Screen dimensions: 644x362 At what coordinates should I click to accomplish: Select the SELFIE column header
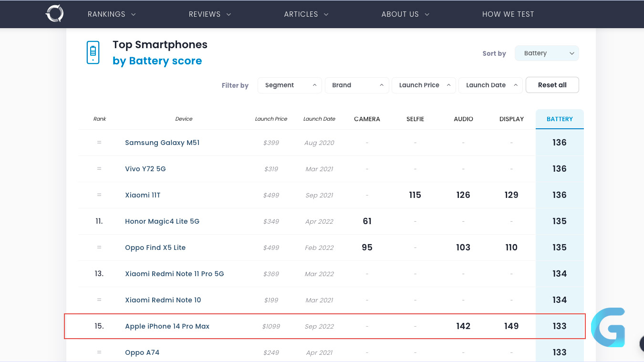[x=415, y=119]
